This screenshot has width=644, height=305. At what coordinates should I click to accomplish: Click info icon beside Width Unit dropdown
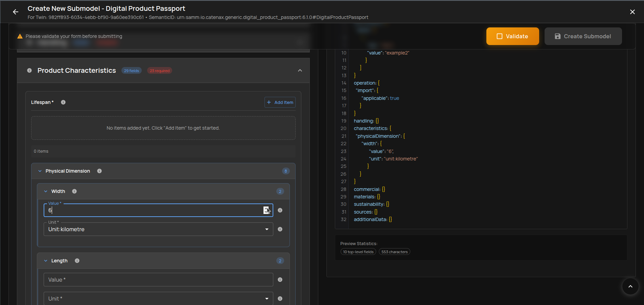click(x=280, y=229)
